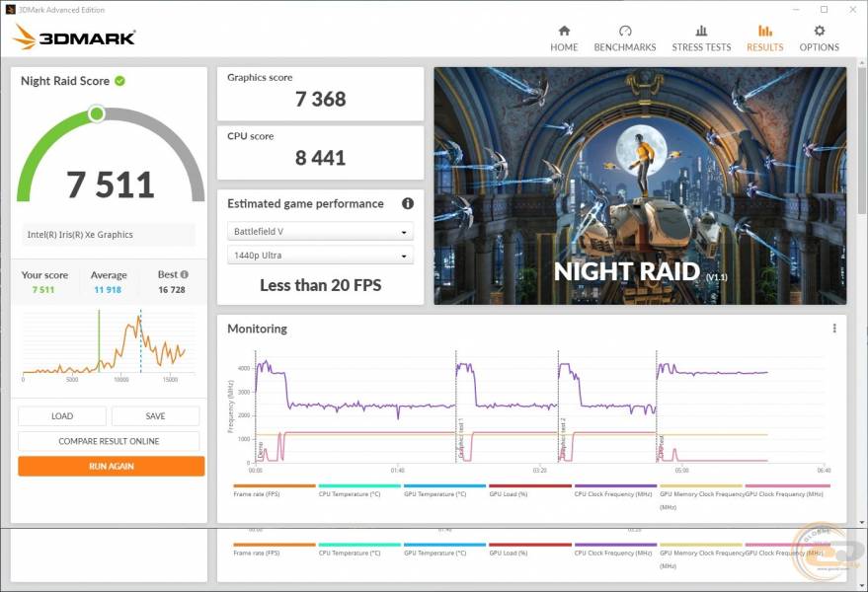
Task: Click the Less than 20 FPS result
Action: [x=321, y=285]
